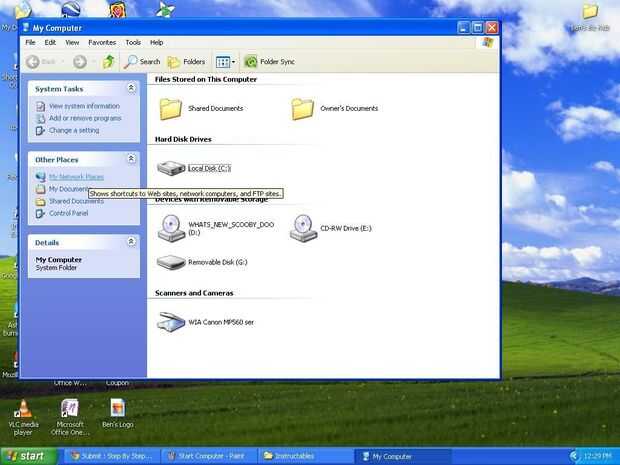Screen dimensions: 620x465
Task: Toggle the Folders pane
Action: [186, 62]
